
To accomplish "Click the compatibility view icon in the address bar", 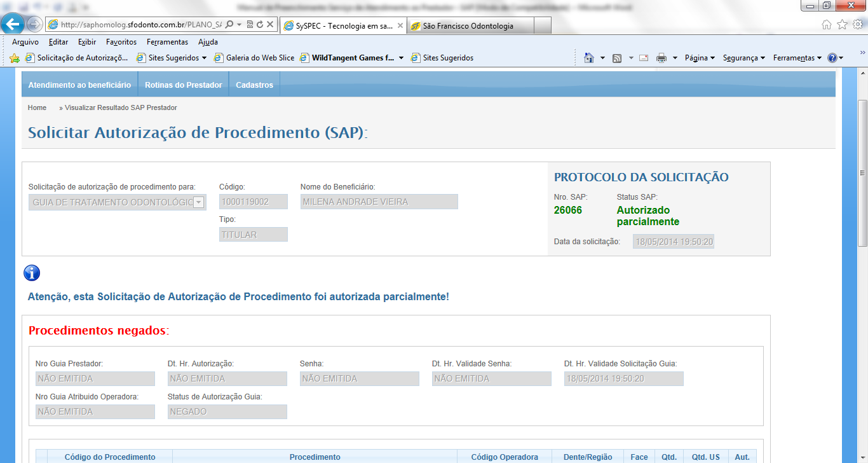I will (250, 25).
